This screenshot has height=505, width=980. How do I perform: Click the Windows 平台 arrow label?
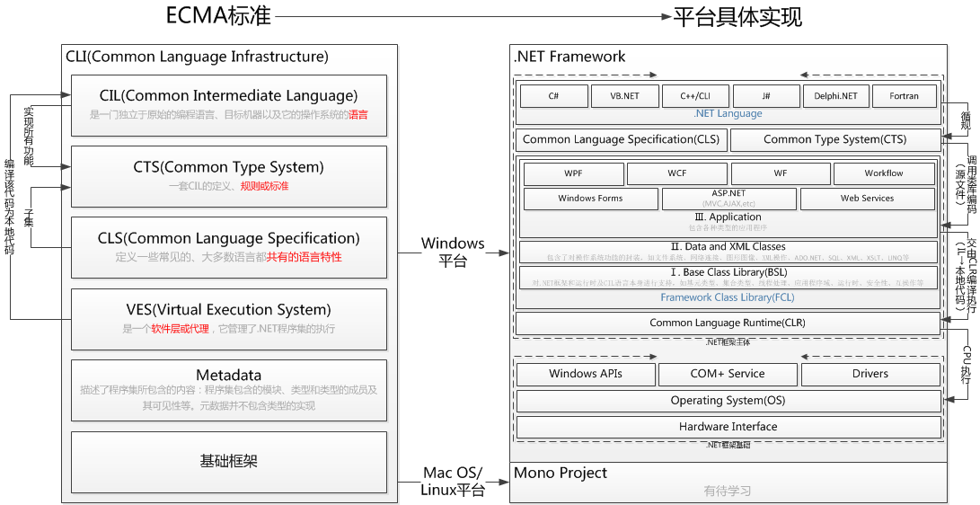[453, 252]
